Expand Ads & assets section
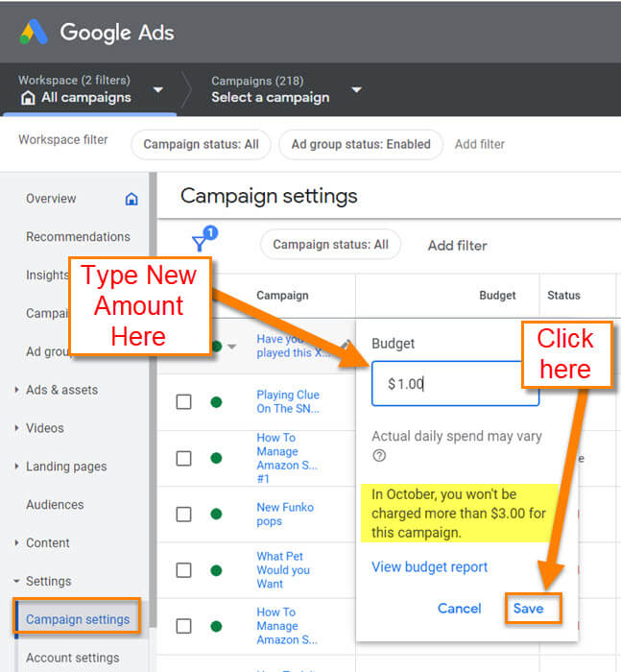 pos(16,390)
